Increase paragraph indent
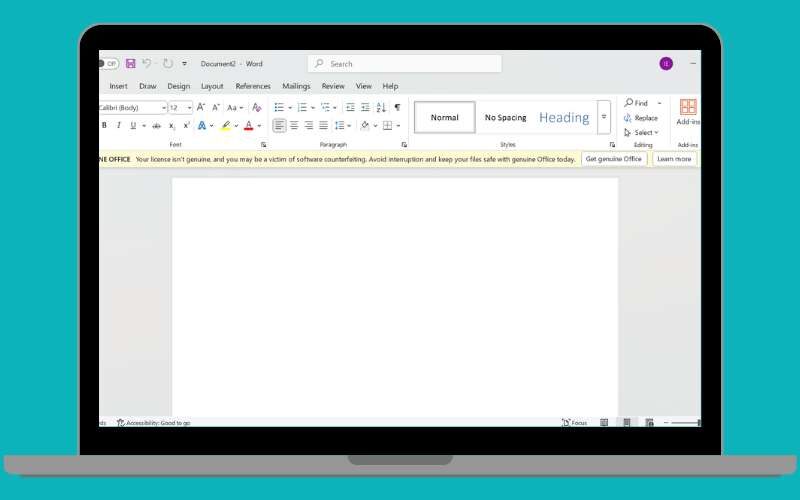This screenshot has height=500, width=800. (365, 107)
